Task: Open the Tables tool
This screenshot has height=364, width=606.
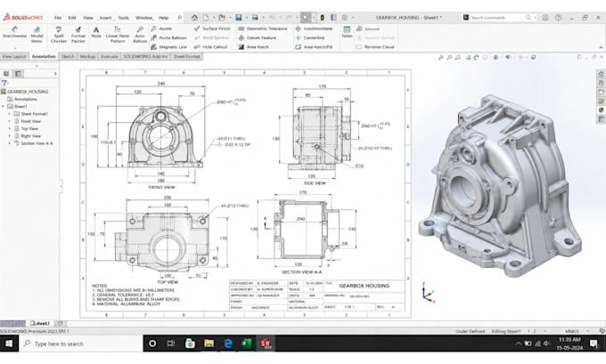Action: (x=347, y=32)
